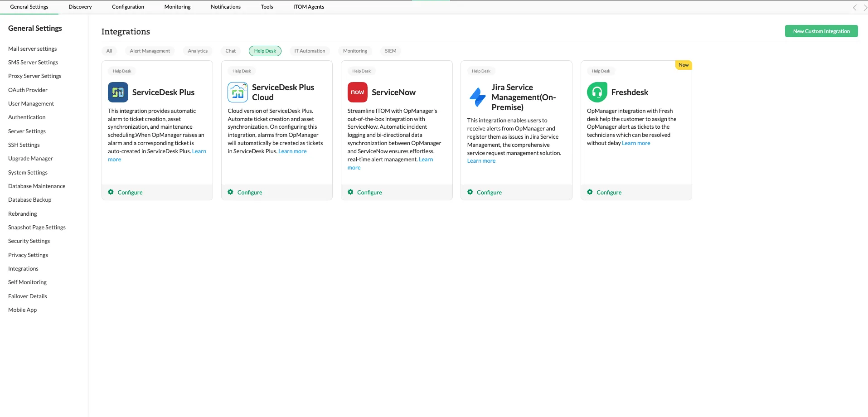Switch to the Discovery tab
Screen dimensions: 868x417
80,7
